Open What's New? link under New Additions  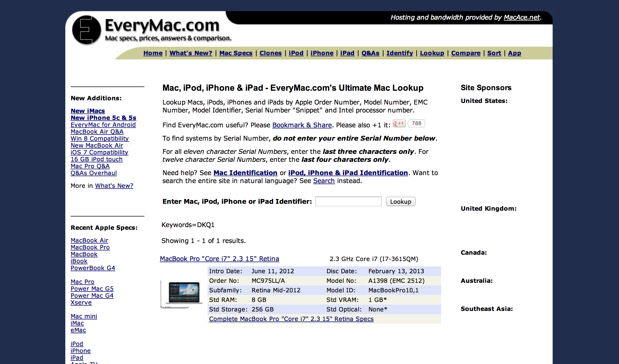[x=114, y=186]
